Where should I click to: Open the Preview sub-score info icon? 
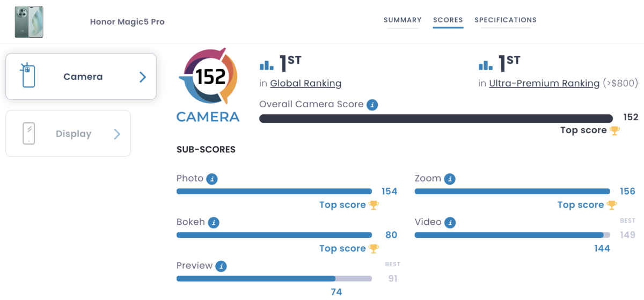[x=221, y=266]
